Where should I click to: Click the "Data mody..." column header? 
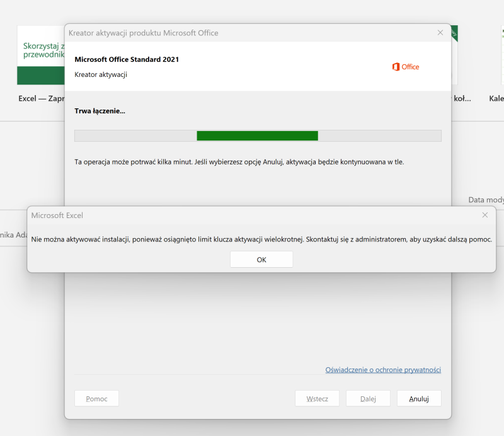[485, 200]
